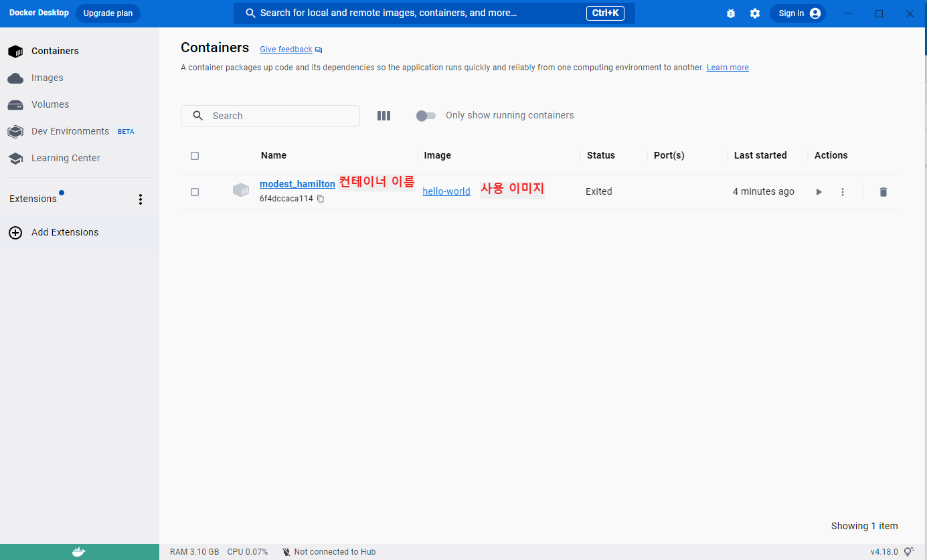Click the Upgrade plan button
This screenshot has height=560, width=927.
(108, 13)
